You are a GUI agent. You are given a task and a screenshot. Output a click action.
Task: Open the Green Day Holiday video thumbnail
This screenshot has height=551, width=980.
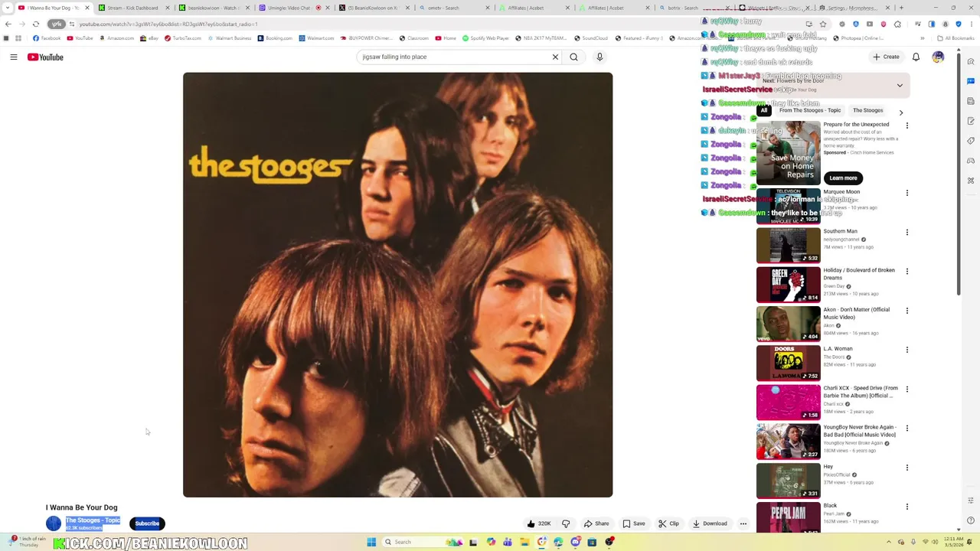point(788,284)
